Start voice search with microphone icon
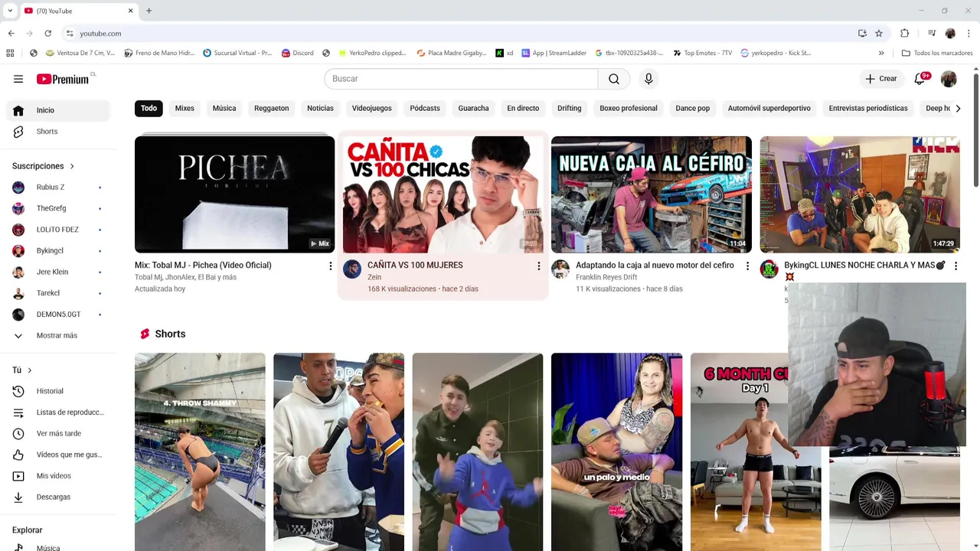The width and height of the screenshot is (980, 551). tap(648, 79)
